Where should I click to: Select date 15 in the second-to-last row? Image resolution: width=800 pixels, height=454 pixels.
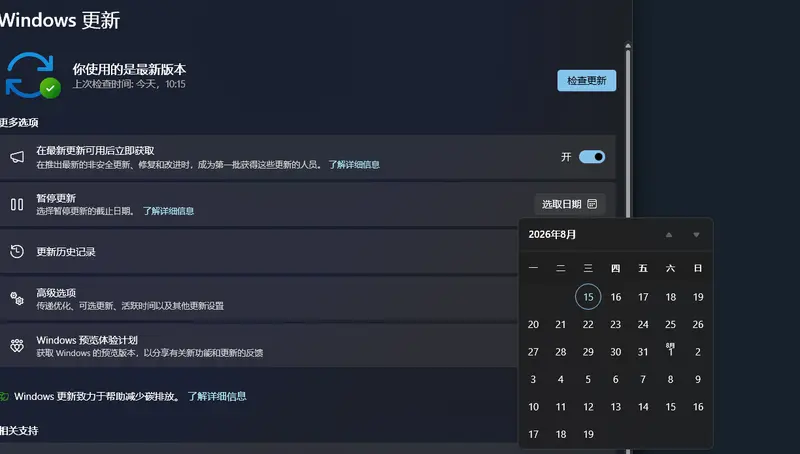(x=670, y=407)
